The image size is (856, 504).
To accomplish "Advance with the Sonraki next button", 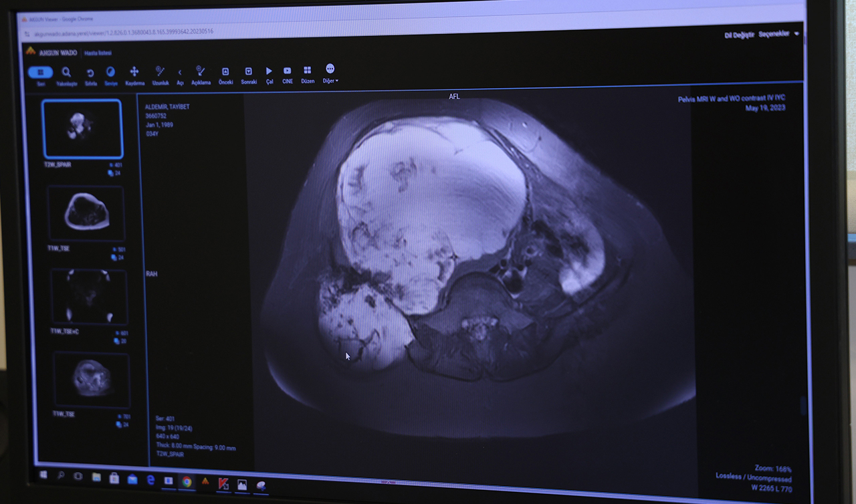I will pos(248,72).
